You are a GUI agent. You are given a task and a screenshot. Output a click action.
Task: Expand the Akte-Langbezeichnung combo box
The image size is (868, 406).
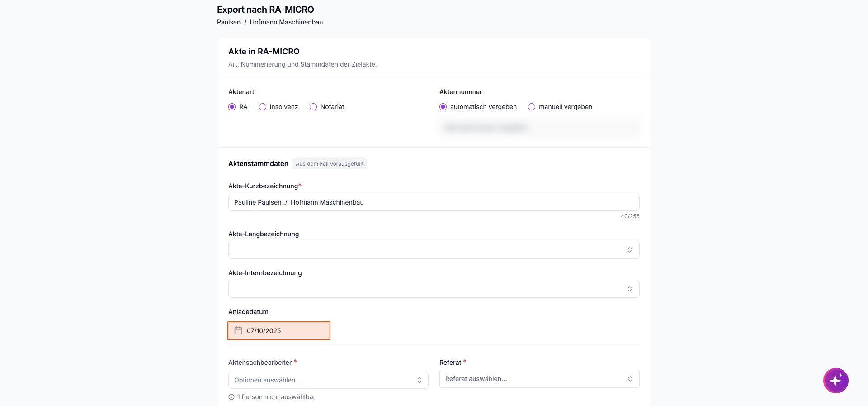point(434,250)
